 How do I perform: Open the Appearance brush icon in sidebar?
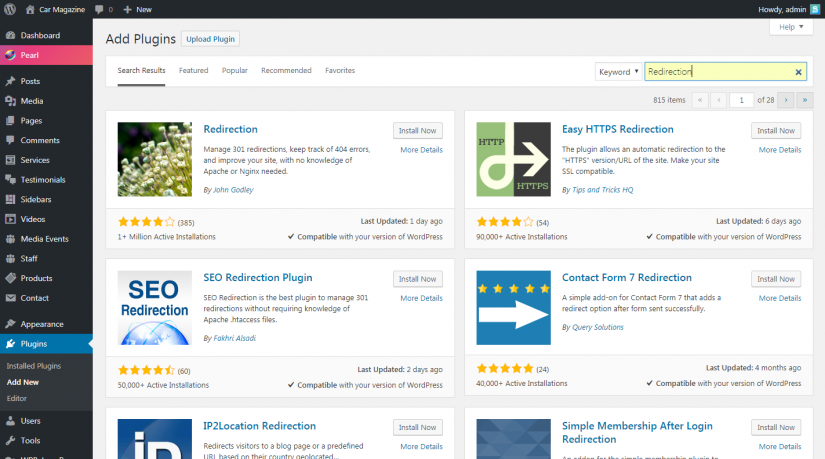tap(10, 324)
